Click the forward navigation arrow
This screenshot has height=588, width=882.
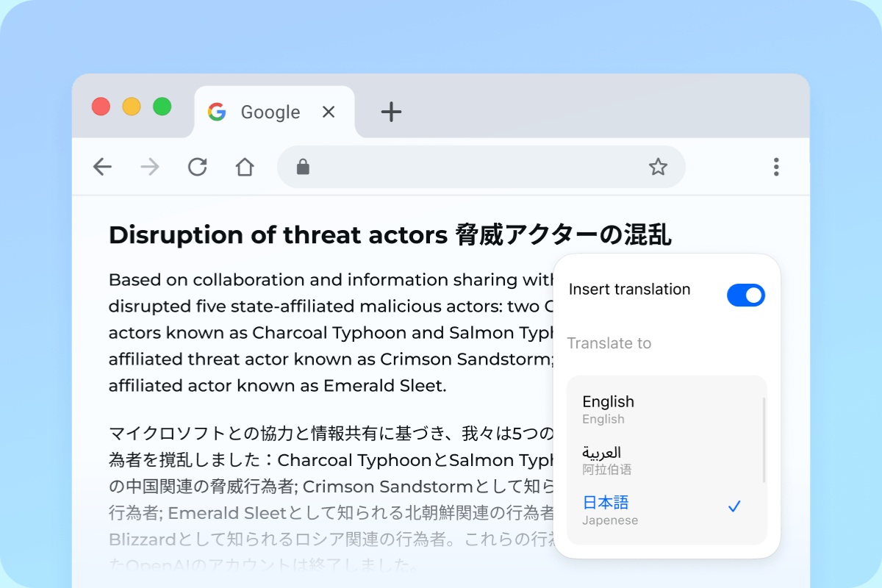click(150, 168)
